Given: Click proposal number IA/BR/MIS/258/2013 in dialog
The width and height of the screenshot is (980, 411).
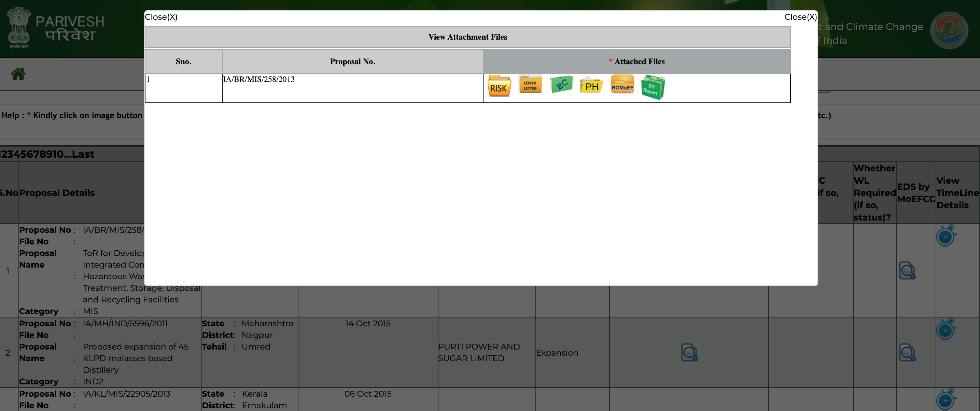Looking at the screenshot, I should [259, 80].
